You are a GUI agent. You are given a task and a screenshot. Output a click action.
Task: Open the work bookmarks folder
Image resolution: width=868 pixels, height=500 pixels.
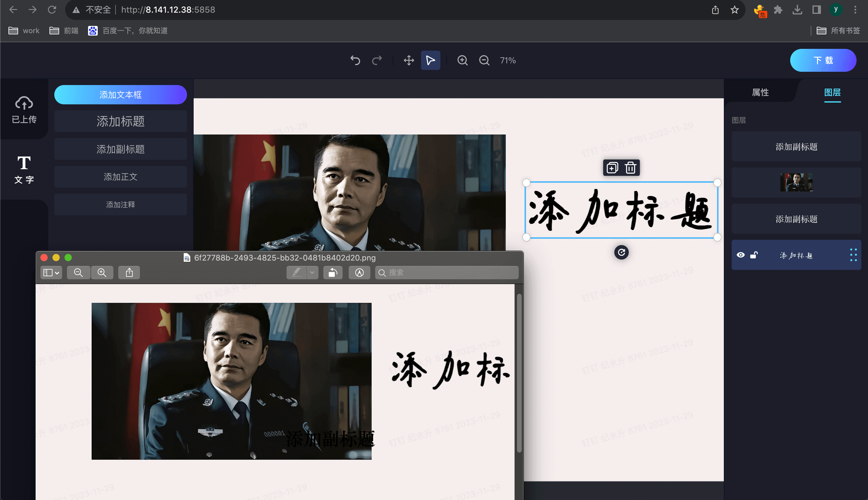24,30
